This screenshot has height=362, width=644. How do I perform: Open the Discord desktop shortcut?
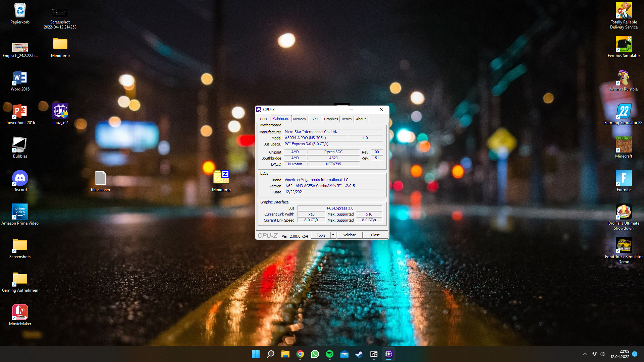[x=20, y=179]
